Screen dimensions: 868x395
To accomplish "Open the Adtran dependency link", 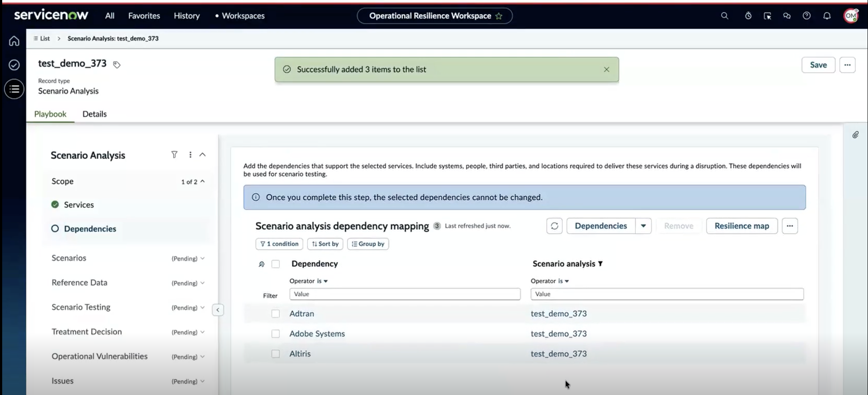I will 302,313.
